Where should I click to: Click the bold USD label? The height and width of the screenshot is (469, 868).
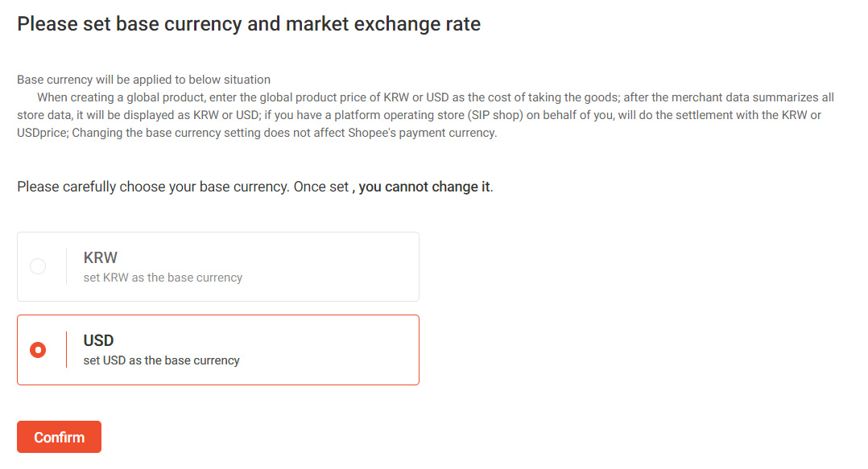click(x=99, y=341)
